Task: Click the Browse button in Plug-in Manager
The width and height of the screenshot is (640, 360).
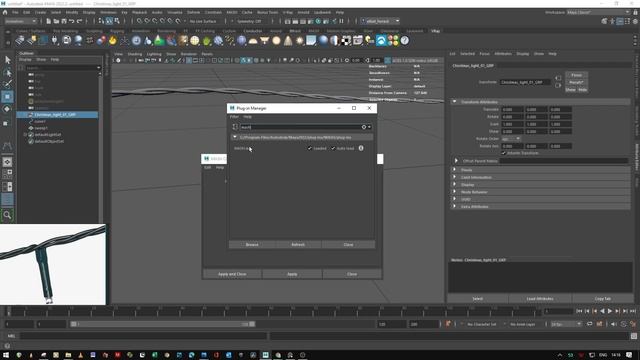Action: 252,244
